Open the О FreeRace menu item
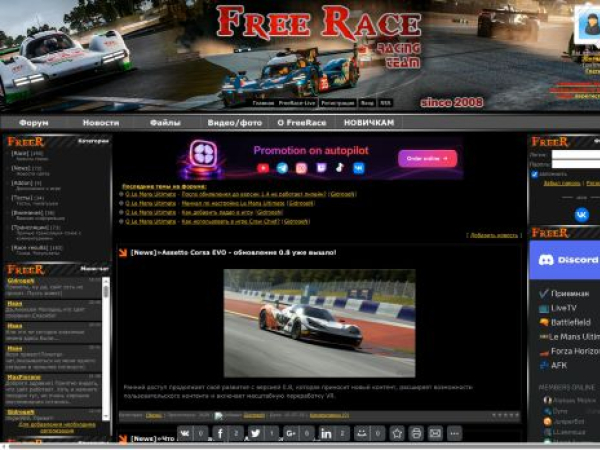This screenshot has height=450, width=600. click(302, 123)
